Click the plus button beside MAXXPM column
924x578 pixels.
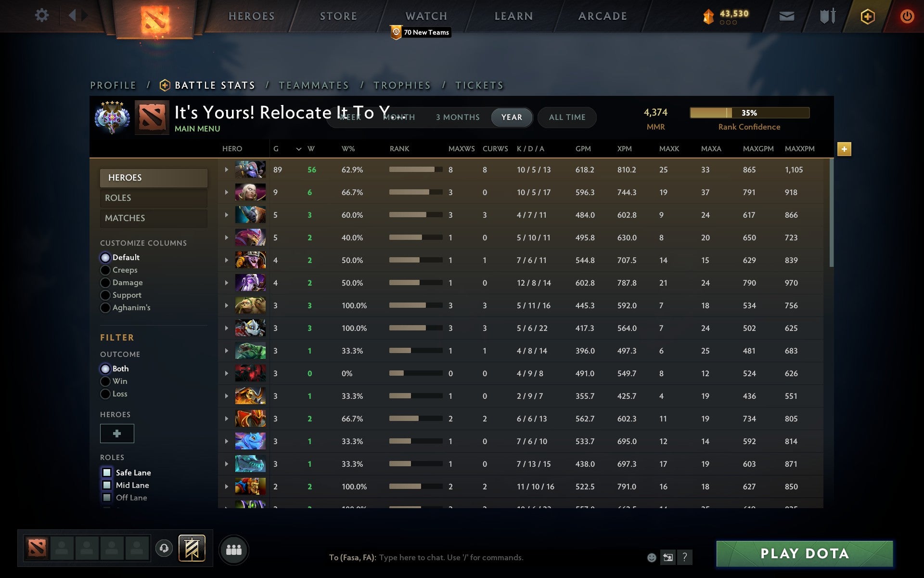click(x=845, y=149)
